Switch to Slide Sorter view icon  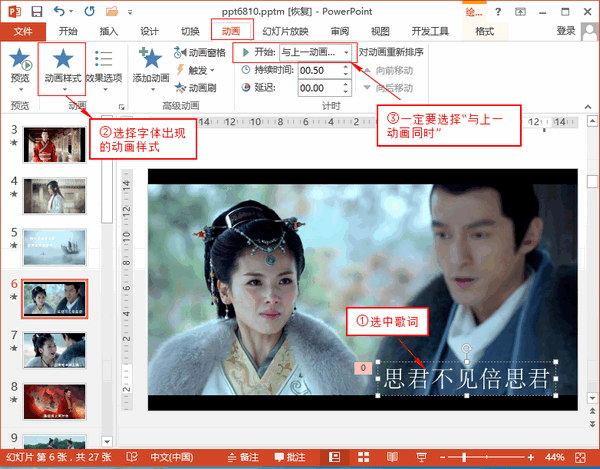(x=364, y=457)
